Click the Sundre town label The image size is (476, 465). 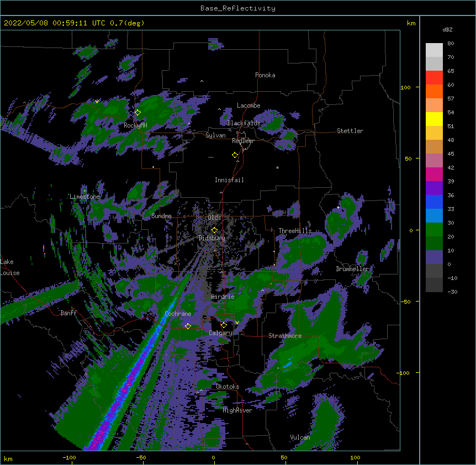coord(161,216)
